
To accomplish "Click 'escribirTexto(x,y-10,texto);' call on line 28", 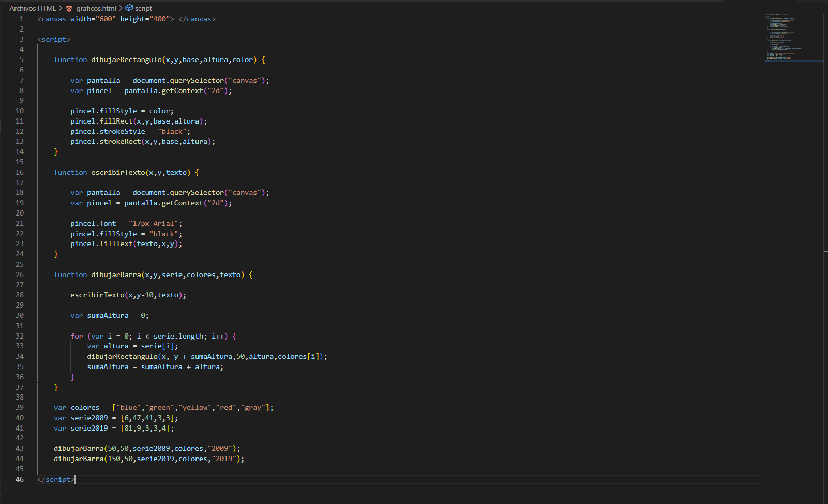I will 128,295.
